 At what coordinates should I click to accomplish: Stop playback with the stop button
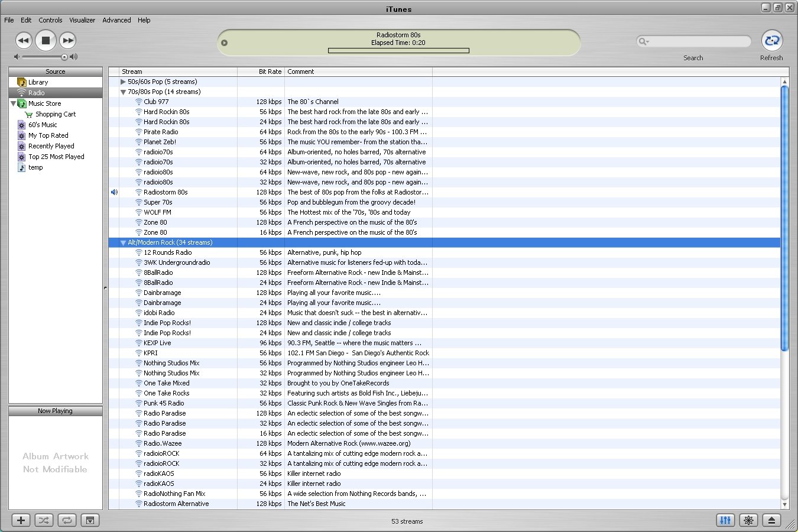coord(46,41)
